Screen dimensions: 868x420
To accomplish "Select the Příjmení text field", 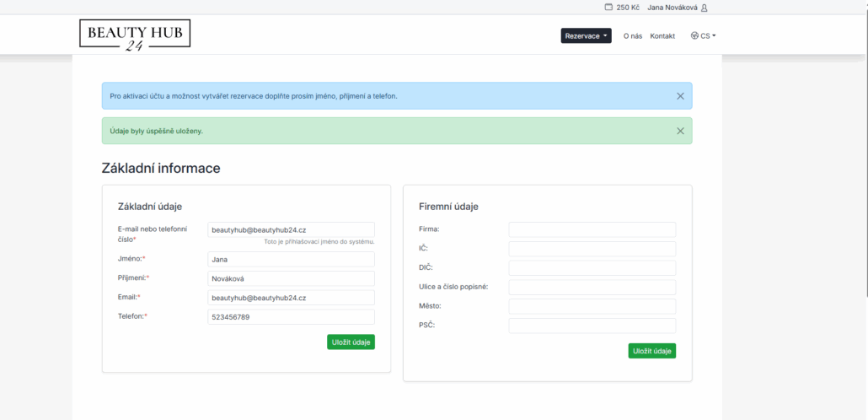I will (291, 278).
